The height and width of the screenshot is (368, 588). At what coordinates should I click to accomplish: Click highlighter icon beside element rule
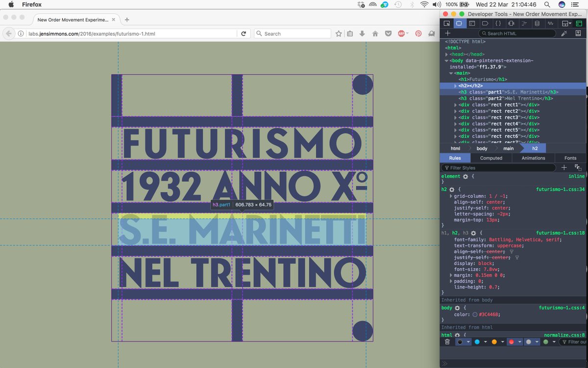465,176
